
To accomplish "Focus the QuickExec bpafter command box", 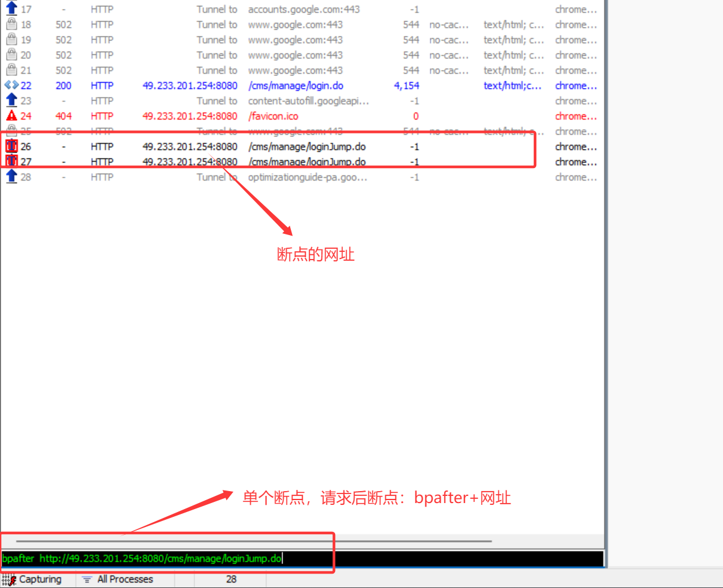I will [x=302, y=559].
